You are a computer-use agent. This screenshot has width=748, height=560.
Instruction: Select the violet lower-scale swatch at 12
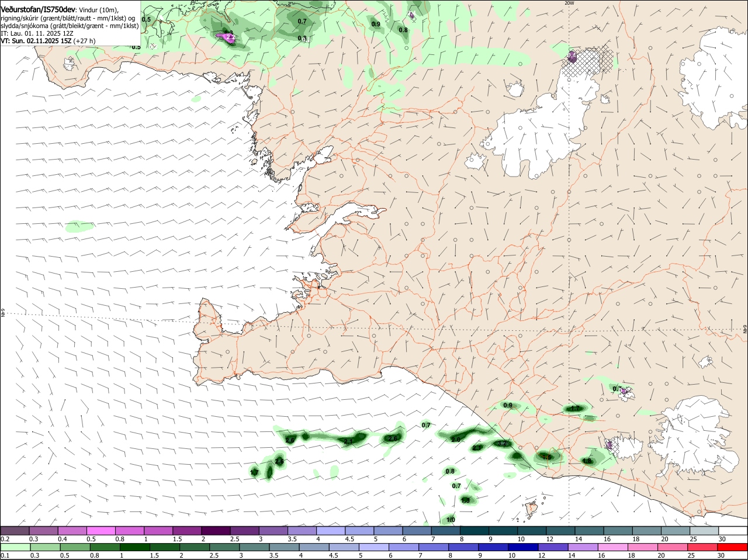(x=554, y=547)
